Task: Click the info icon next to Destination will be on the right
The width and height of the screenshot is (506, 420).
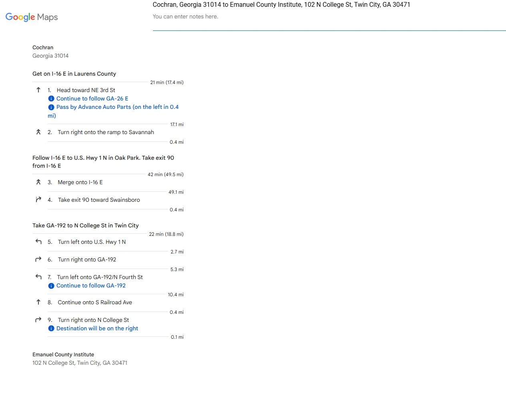Action: coord(51,328)
